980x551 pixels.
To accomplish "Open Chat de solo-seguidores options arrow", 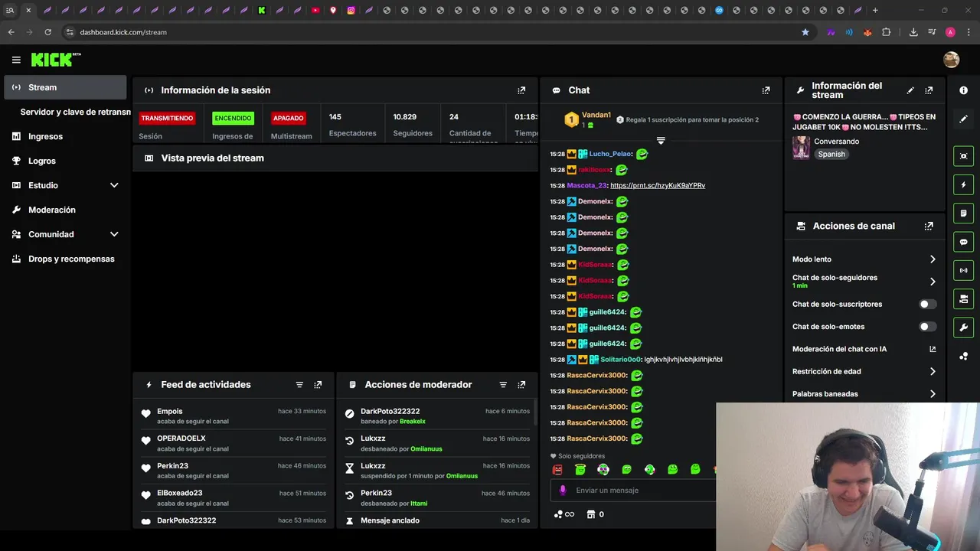I will click(933, 282).
